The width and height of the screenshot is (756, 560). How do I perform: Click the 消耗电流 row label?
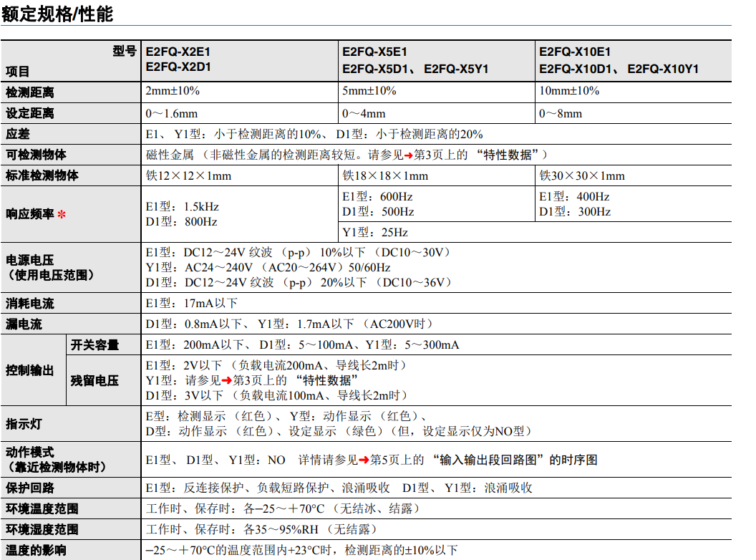tap(30, 304)
